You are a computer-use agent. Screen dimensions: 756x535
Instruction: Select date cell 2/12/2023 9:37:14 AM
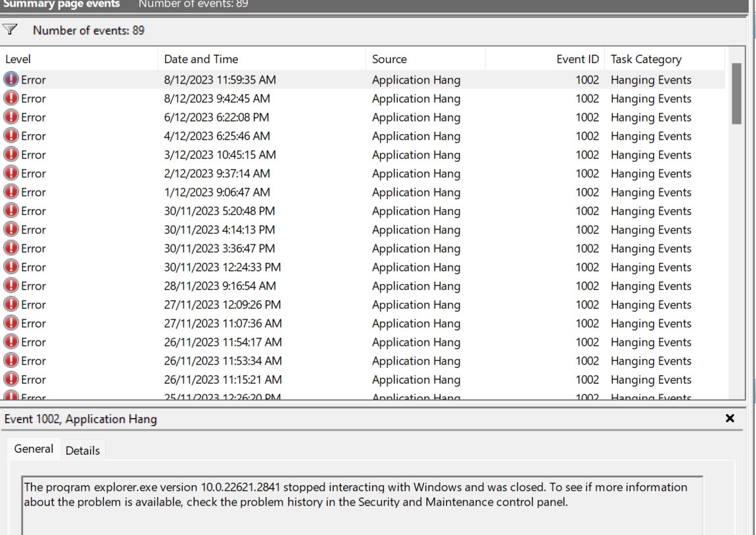point(217,174)
